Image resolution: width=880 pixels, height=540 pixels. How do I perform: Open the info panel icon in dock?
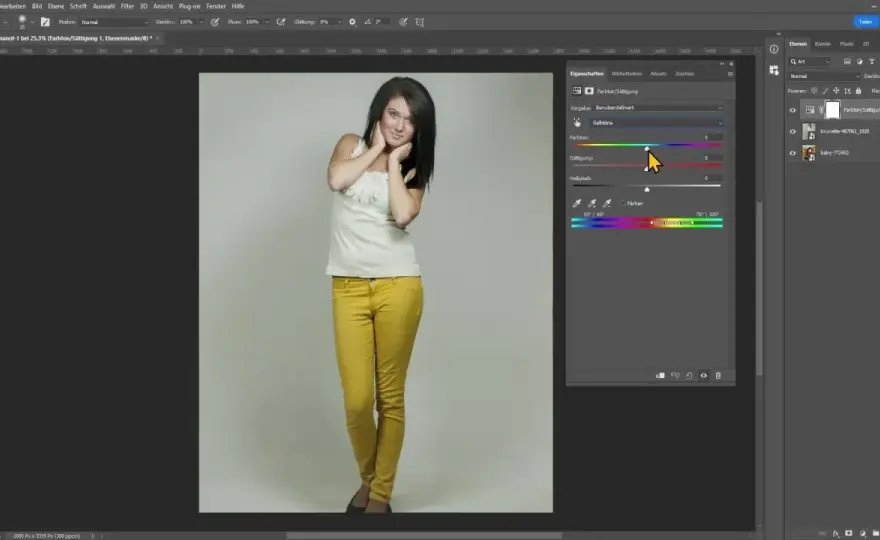click(774, 49)
